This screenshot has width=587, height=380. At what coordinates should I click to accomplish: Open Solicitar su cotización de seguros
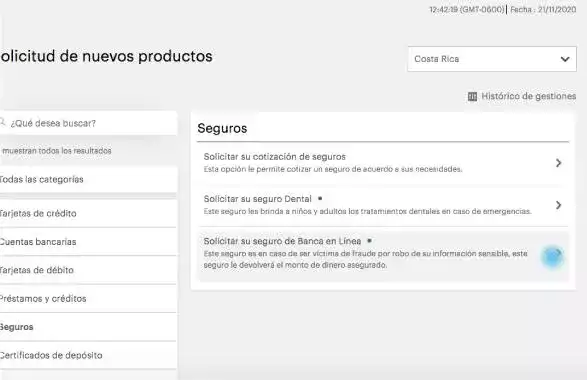(x=383, y=163)
